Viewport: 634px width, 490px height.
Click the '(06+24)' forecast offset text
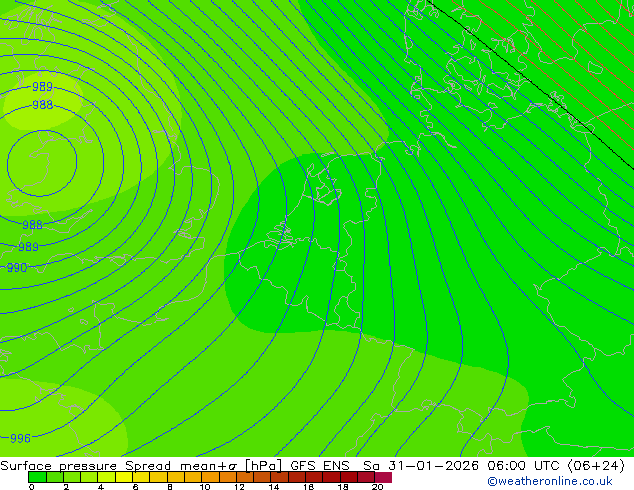coord(596,466)
